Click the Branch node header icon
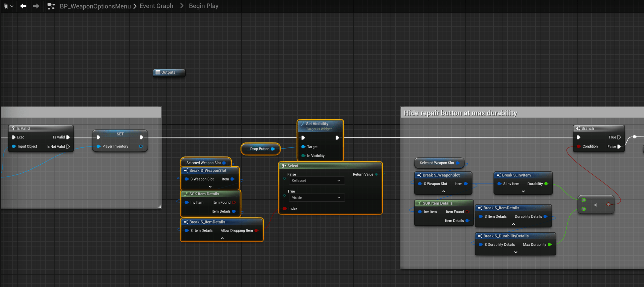Viewport: 644px width, 287px height. click(x=578, y=128)
